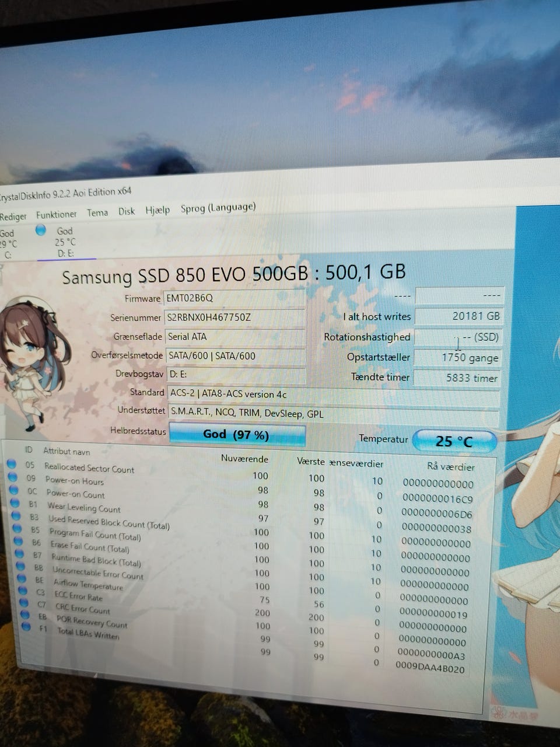Click the host writes value 20181 GB
Viewport: 560px width, 747px height.
coord(459,316)
